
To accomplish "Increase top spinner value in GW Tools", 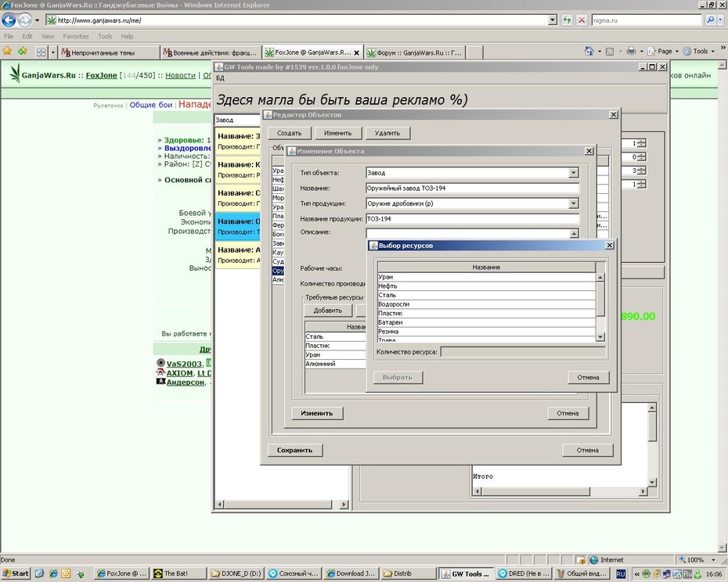I will (x=642, y=142).
